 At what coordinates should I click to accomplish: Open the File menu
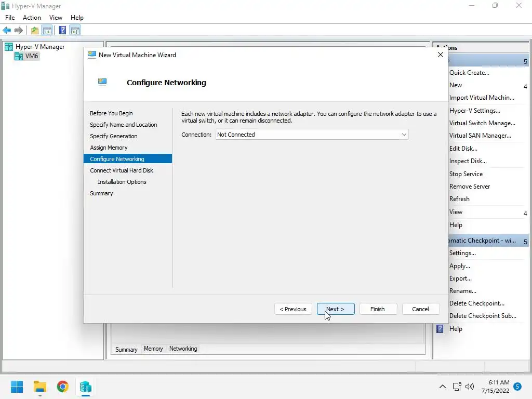coord(10,18)
